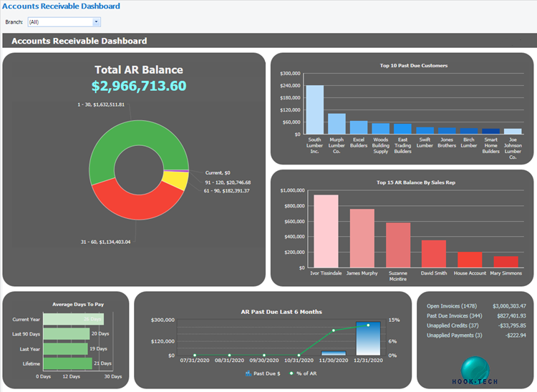Click the $827,401.93 past due value
This screenshot has width=537, height=392.
tap(511, 315)
